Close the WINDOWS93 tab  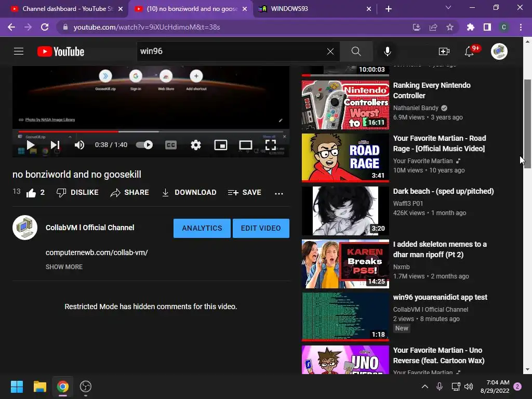click(x=369, y=9)
